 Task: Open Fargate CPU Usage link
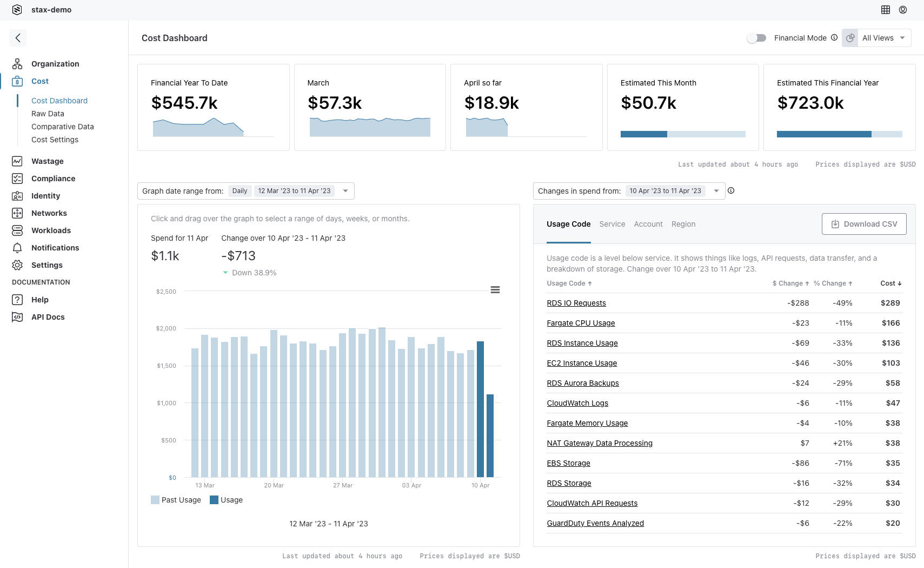581,323
